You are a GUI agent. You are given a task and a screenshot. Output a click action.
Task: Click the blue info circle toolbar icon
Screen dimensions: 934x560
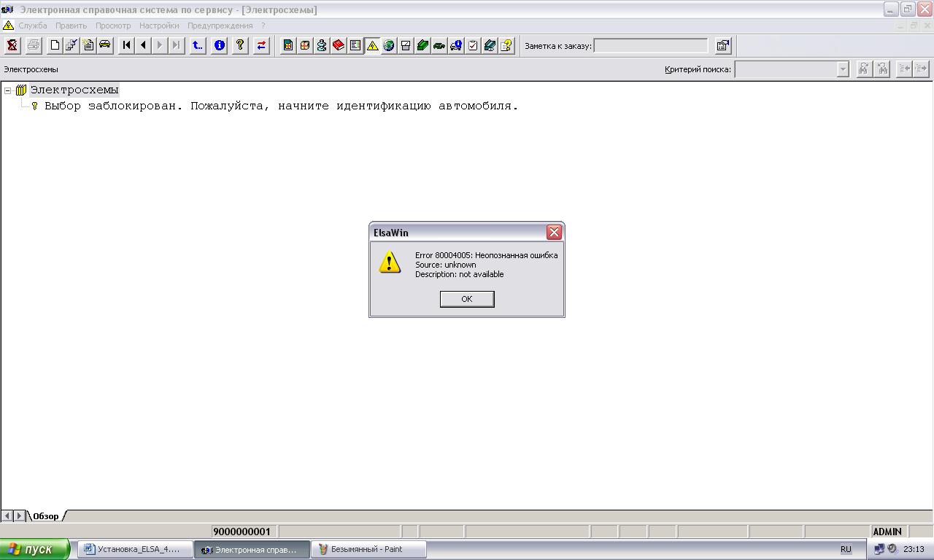219,46
